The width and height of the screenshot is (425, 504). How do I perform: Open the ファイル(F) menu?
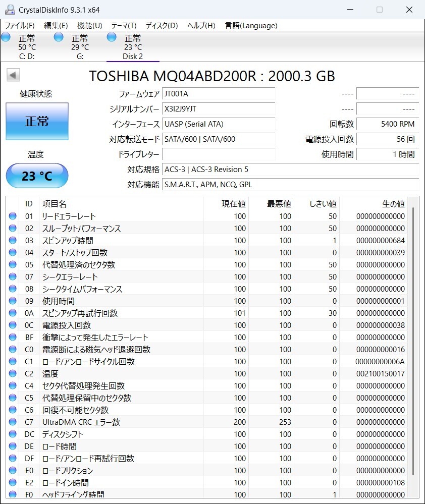tap(20, 25)
